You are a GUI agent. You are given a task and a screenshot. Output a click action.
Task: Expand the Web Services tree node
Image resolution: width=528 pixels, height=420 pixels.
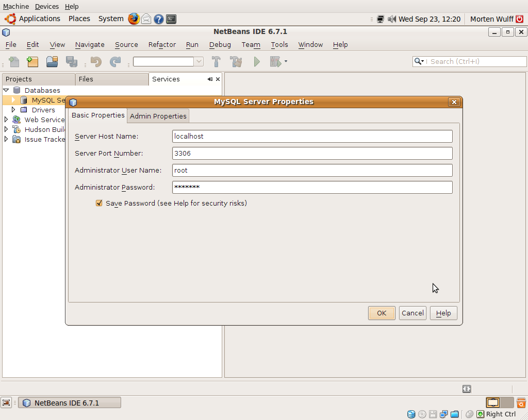[x=6, y=120]
